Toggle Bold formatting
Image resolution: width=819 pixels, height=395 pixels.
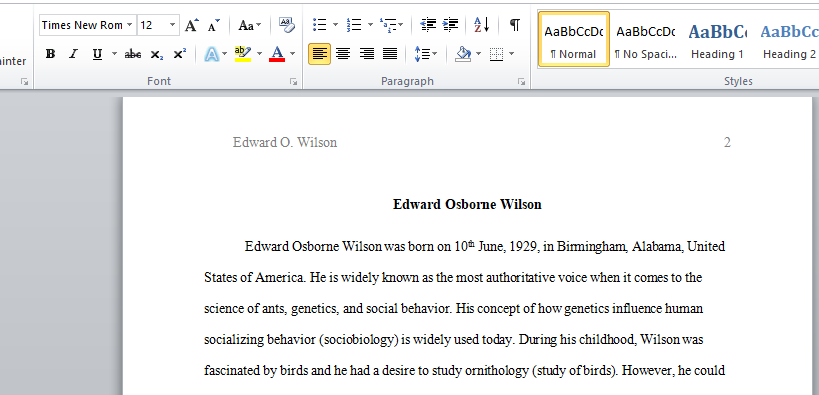pyautogui.click(x=50, y=53)
